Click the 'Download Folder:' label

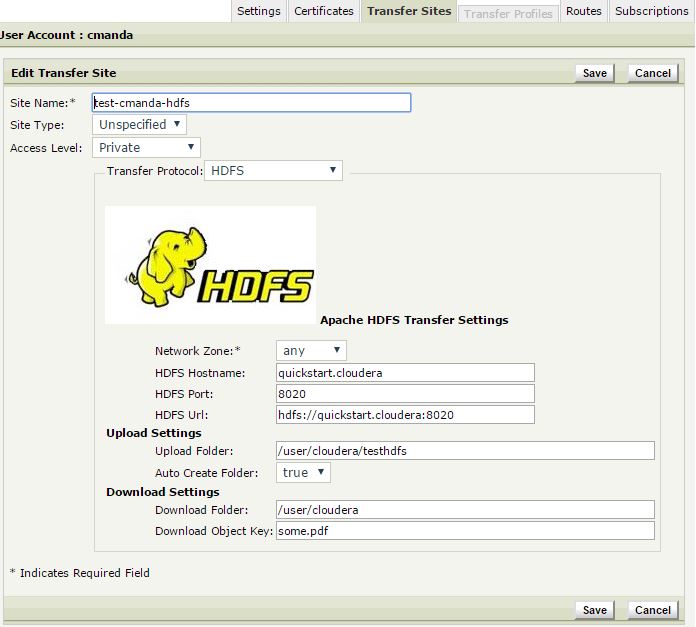(x=202, y=510)
